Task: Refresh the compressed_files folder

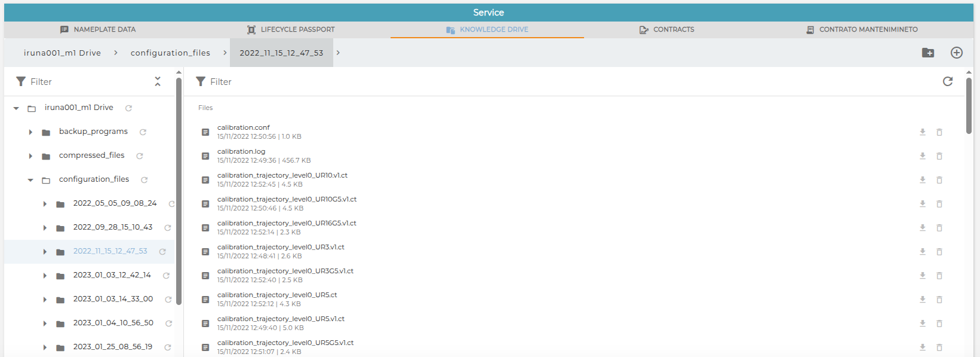Action: click(140, 156)
